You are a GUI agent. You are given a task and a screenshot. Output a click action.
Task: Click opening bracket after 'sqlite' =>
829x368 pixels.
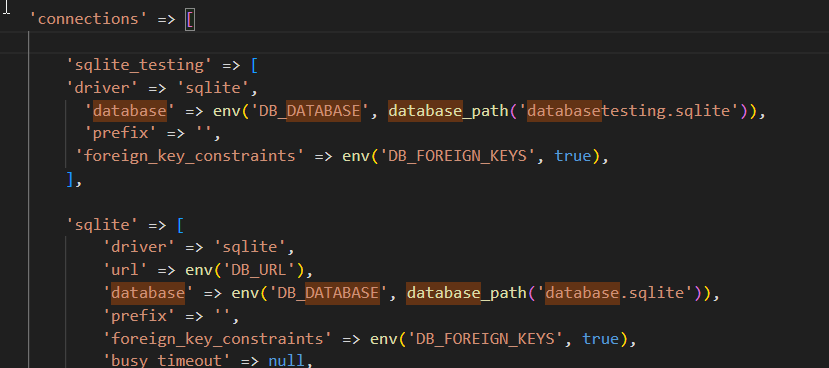(180, 225)
